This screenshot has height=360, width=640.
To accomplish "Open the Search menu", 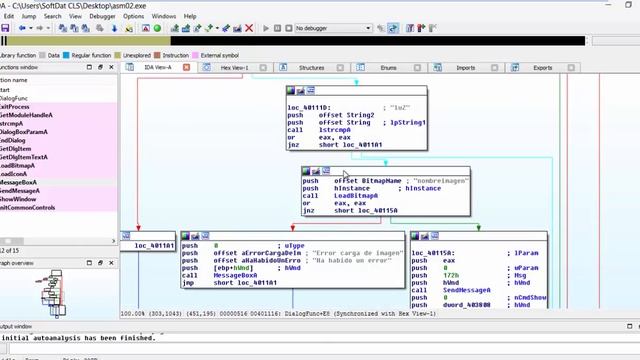I will coord(53,16).
